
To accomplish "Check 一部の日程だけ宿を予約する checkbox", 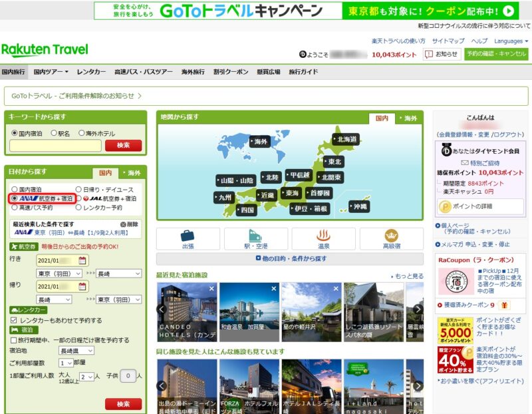I will (x=13, y=340).
